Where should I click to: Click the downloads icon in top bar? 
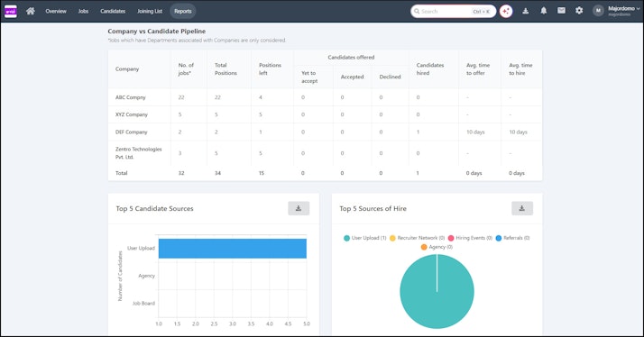525,11
